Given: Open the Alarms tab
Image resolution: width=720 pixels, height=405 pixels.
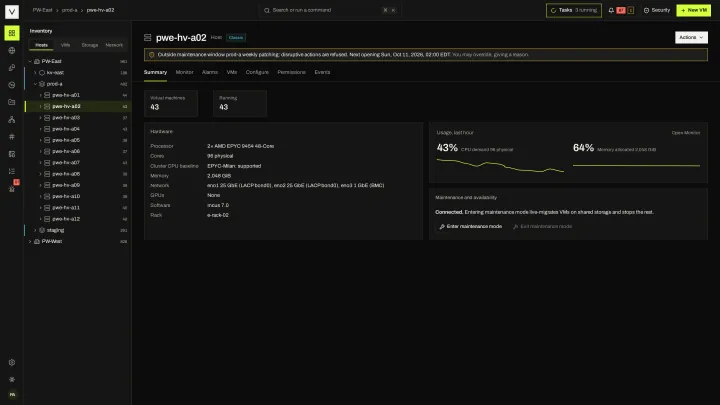Looking at the screenshot, I should coord(210,72).
